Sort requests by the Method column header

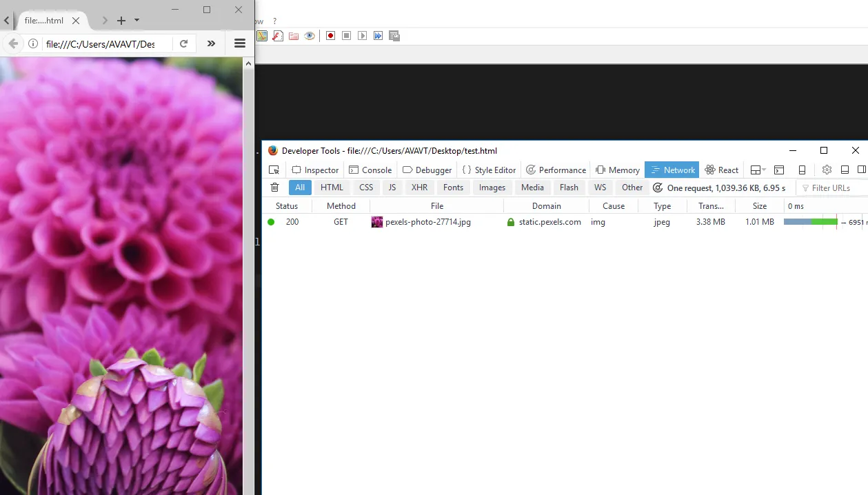coord(341,205)
